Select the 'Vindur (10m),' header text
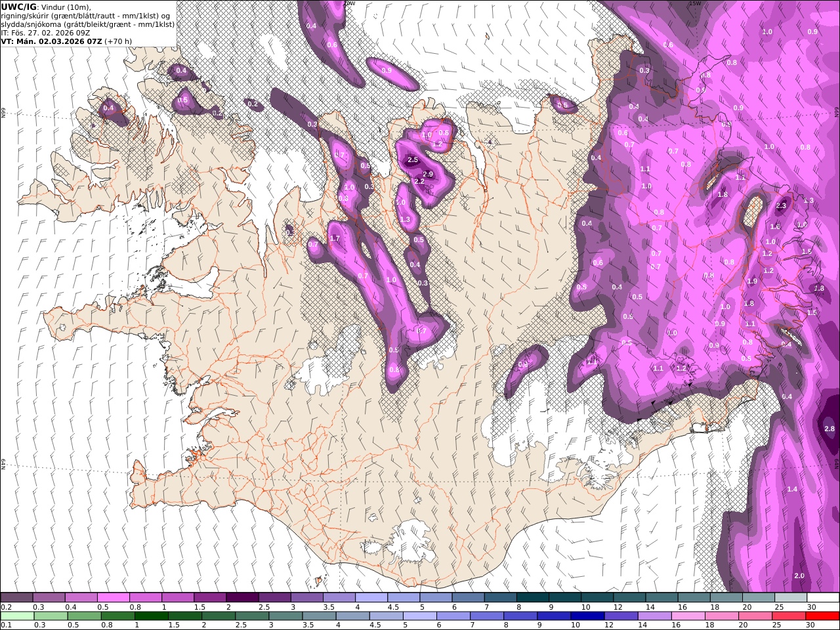The width and height of the screenshot is (840, 630). pyautogui.click(x=67, y=7)
